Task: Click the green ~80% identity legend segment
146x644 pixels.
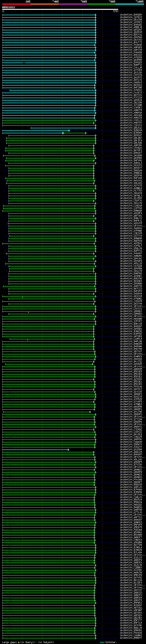Action: click(101, 4)
